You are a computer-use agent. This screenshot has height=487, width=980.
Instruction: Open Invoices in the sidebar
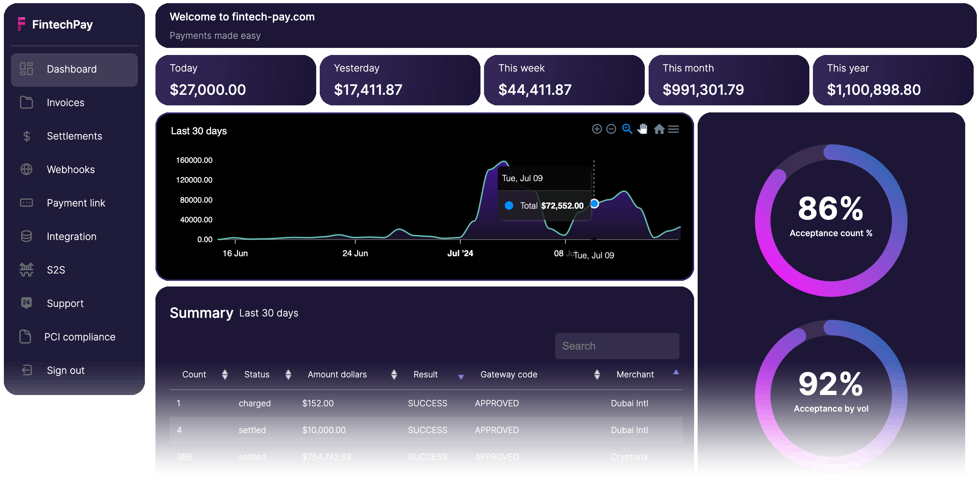pyautogui.click(x=66, y=103)
